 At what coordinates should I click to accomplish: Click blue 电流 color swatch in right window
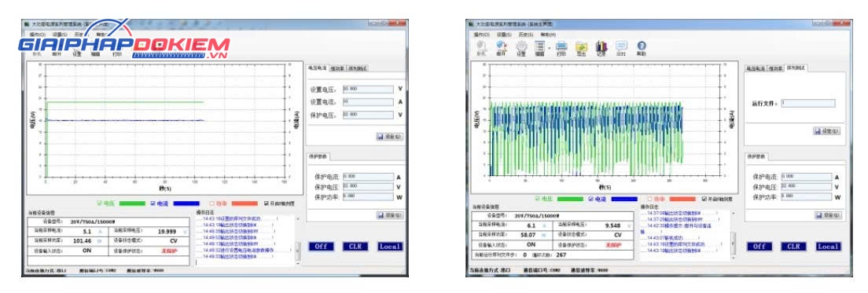coord(624,199)
